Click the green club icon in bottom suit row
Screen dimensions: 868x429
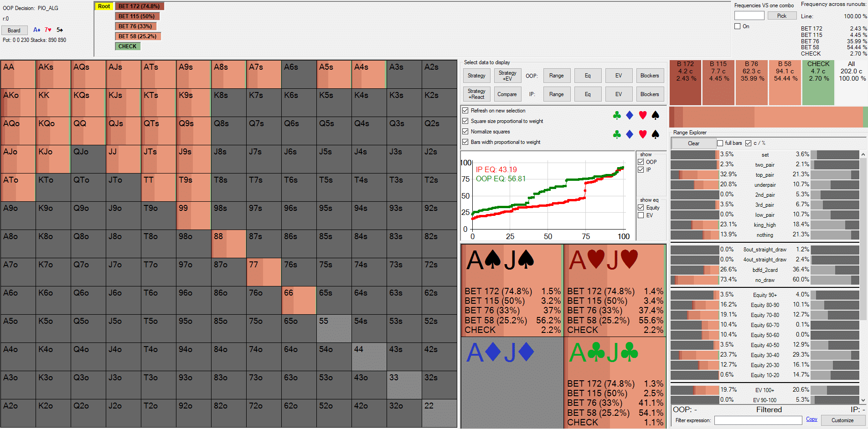point(617,134)
